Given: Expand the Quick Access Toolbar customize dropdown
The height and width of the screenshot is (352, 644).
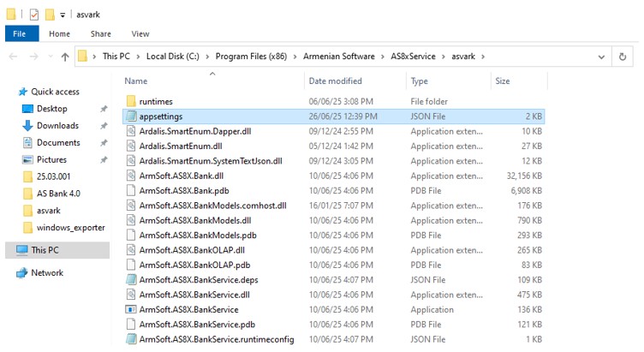Looking at the screenshot, I should (x=63, y=15).
